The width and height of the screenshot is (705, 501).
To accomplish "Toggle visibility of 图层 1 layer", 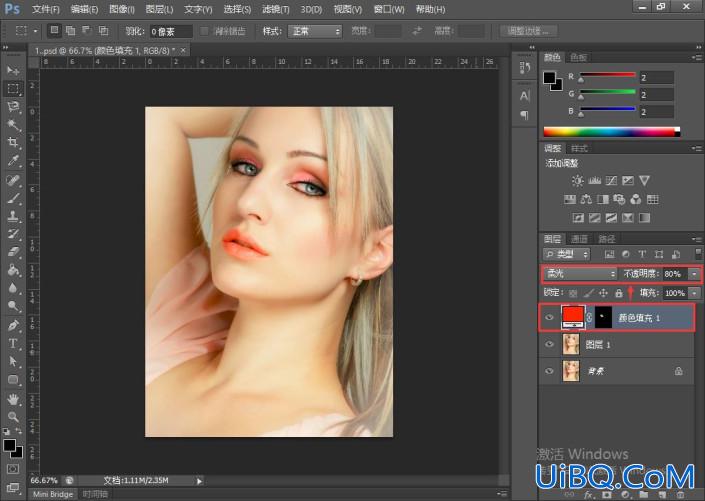I will pos(549,344).
